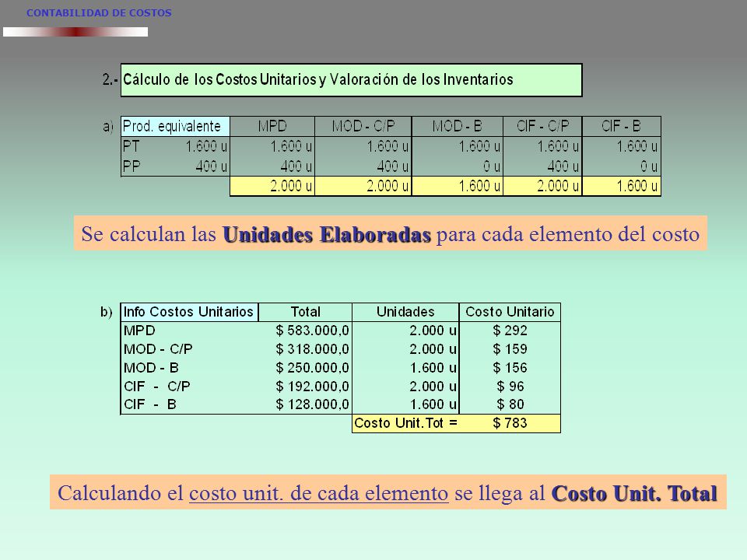Click the yellow '2.000 u' total under MPD
The width and height of the screenshot is (747, 560).
pos(272,186)
